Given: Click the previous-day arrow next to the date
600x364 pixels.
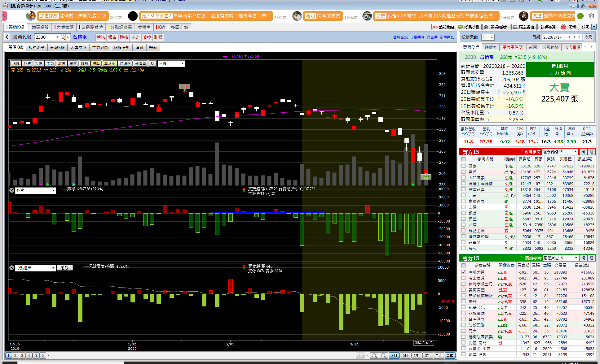Looking at the screenshot, I should pyautogui.click(x=575, y=37).
